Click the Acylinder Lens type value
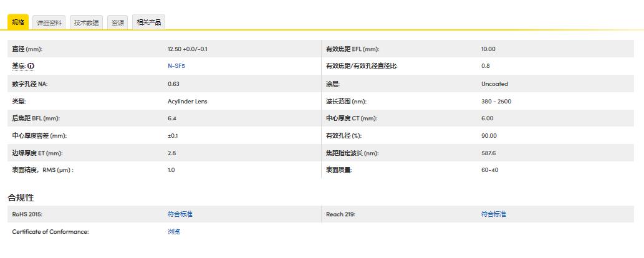This screenshot has width=644, height=258. click(187, 101)
